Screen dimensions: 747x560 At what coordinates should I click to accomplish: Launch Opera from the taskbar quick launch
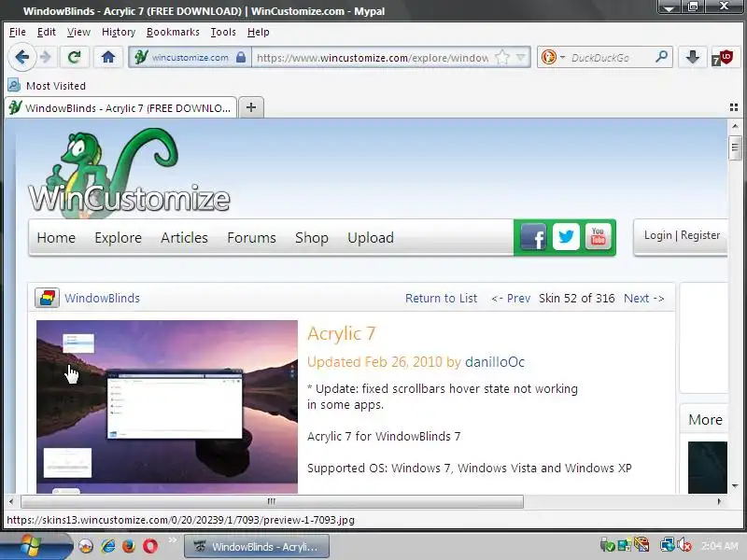[150, 546]
